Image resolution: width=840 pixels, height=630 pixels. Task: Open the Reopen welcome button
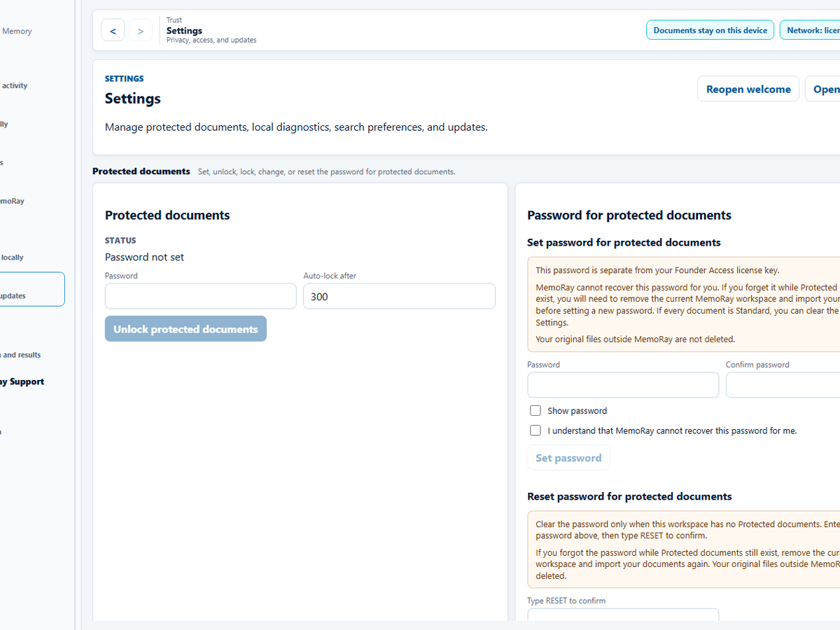[748, 89]
